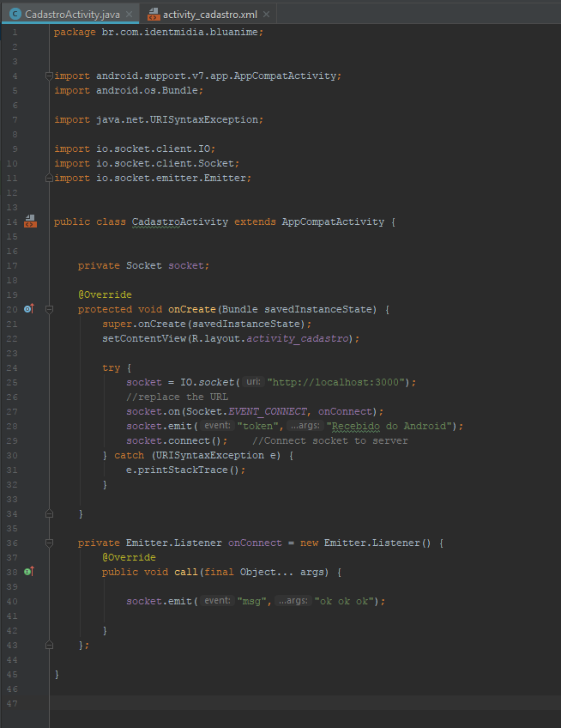The image size is (561, 728).
Task: Click the 'event:' hint on line 28
Action: (x=217, y=425)
